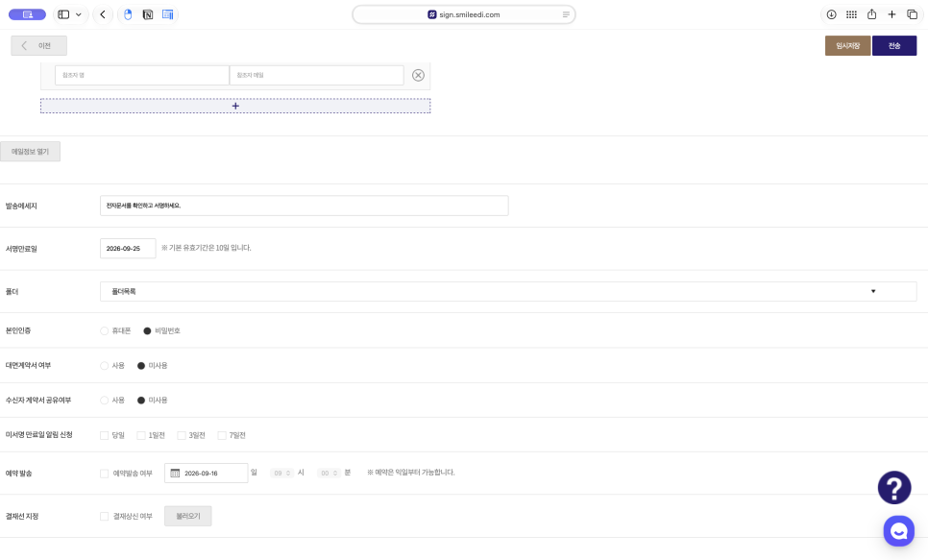Remove the reference recipient row with X icon
Image resolution: width=928 pixels, height=560 pixels.
pyautogui.click(x=419, y=75)
